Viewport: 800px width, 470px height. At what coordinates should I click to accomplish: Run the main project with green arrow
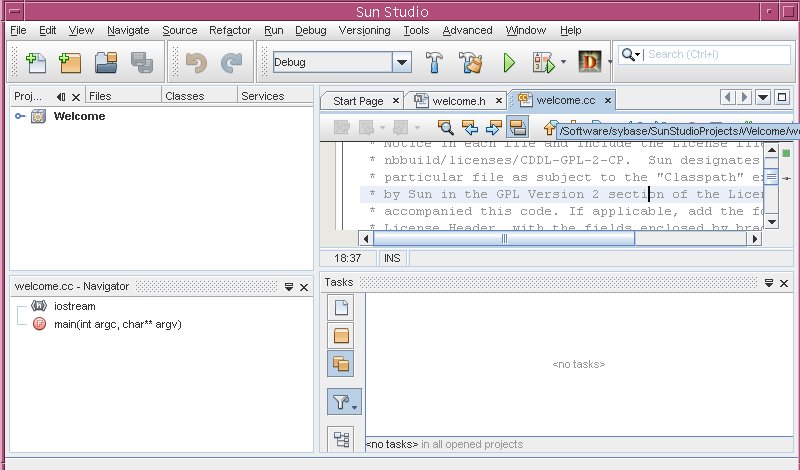pyautogui.click(x=509, y=63)
